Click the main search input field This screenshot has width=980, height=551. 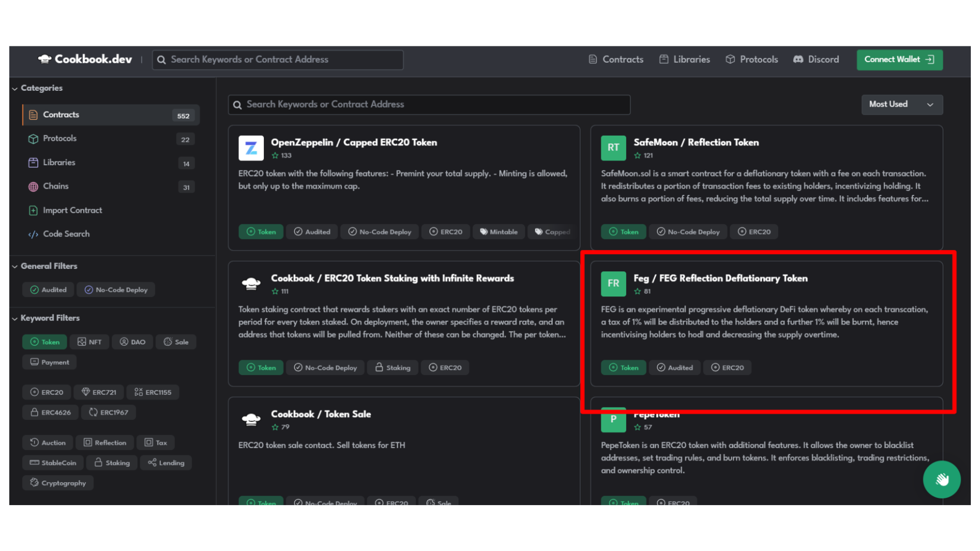tap(278, 59)
